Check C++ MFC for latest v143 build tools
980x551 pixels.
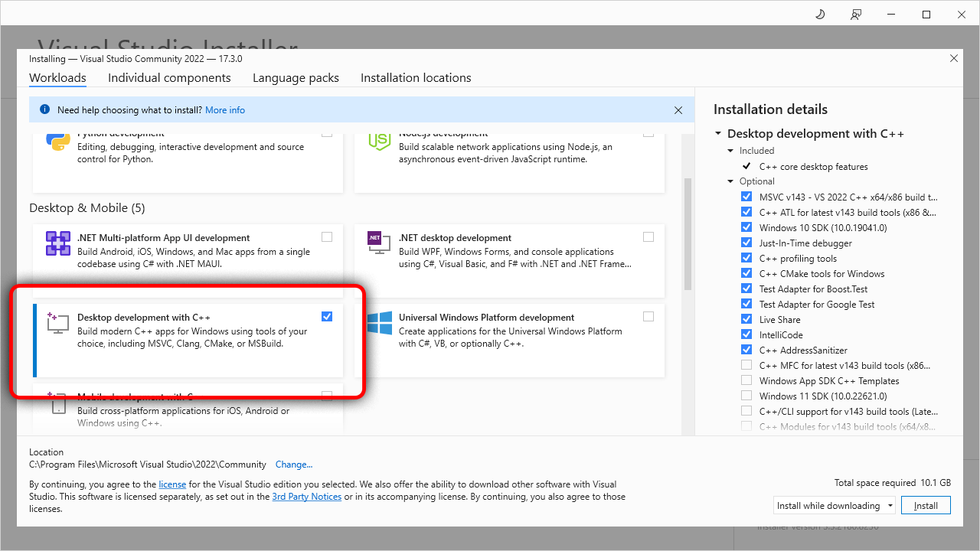(x=746, y=365)
